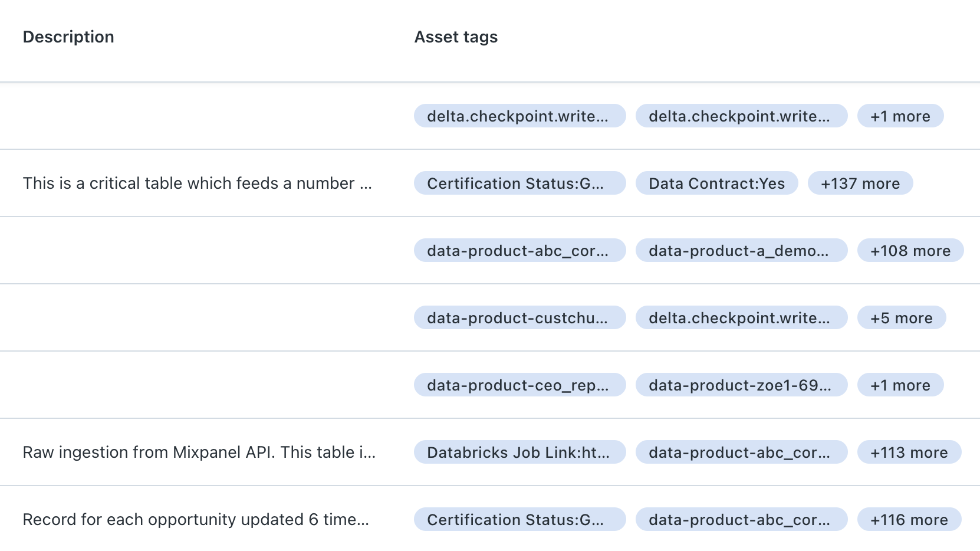
Task: Click the data-product-custchu tag
Action: 519,318
